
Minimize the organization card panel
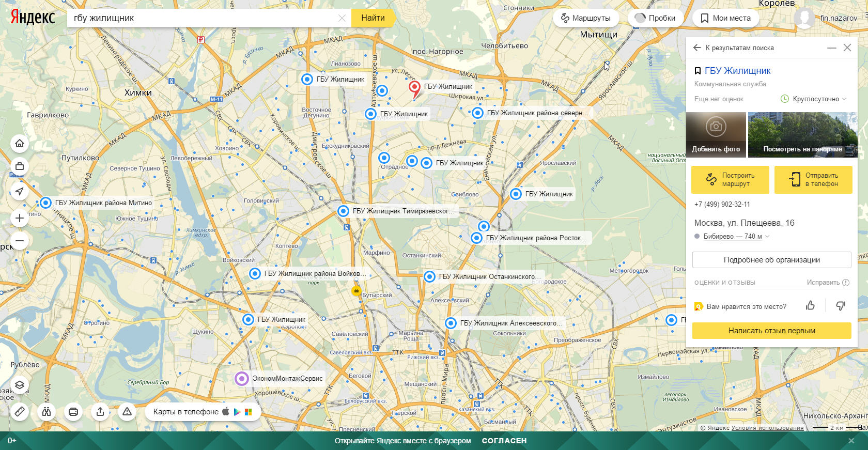coord(831,48)
